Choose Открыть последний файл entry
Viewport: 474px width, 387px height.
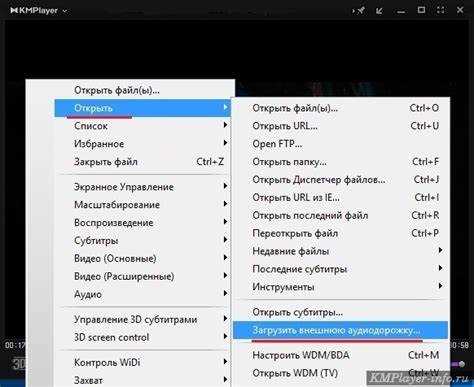pos(340,216)
